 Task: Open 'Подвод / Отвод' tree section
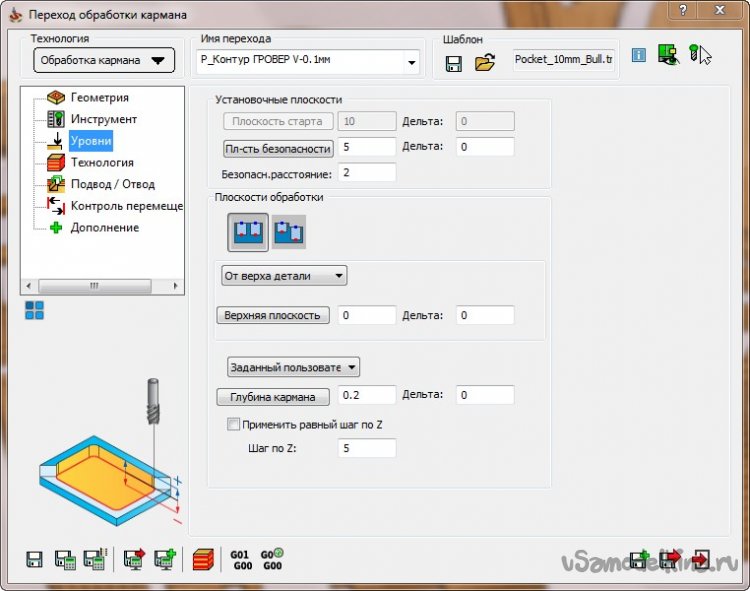tap(112, 184)
